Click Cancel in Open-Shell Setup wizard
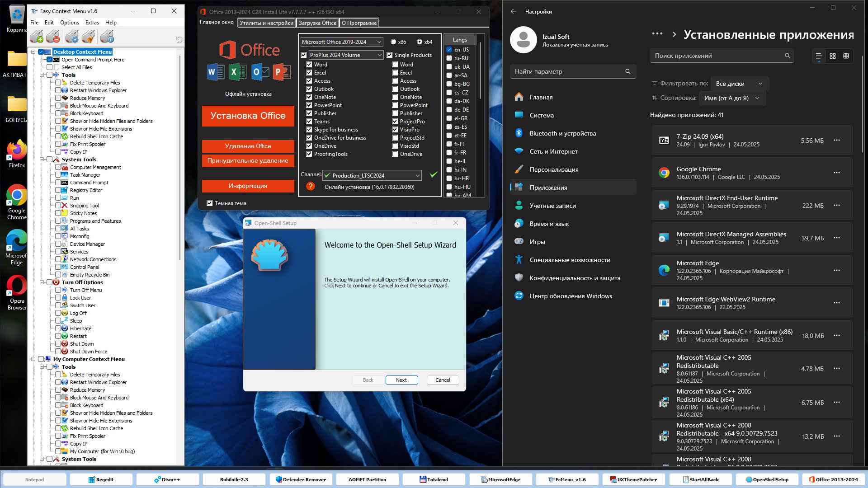This screenshot has height=488, width=868. pyautogui.click(x=443, y=380)
